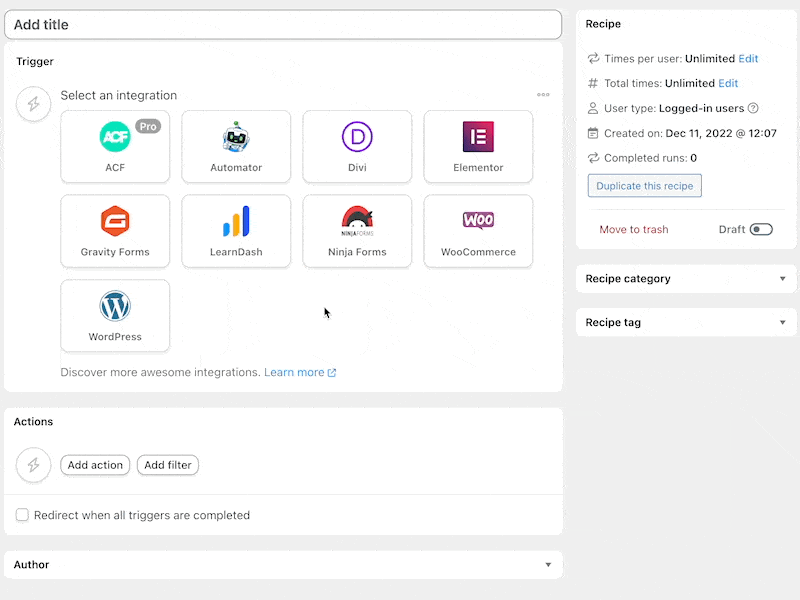Move the recipe to trash
The image size is (800, 600).
[634, 230]
